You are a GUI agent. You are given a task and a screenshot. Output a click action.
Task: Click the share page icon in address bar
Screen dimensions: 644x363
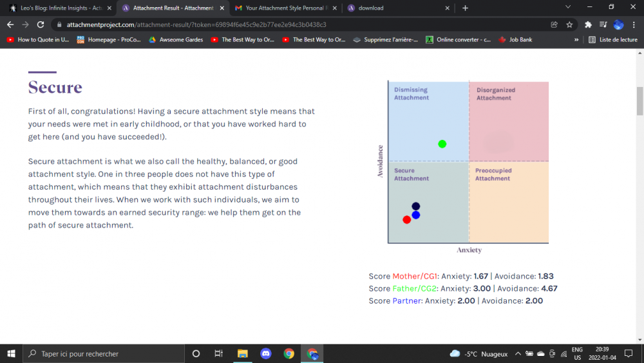(554, 25)
